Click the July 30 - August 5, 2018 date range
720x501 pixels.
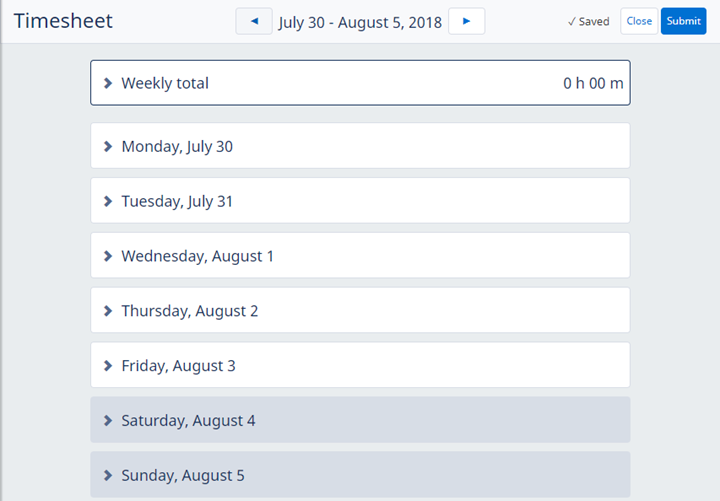pyautogui.click(x=360, y=22)
